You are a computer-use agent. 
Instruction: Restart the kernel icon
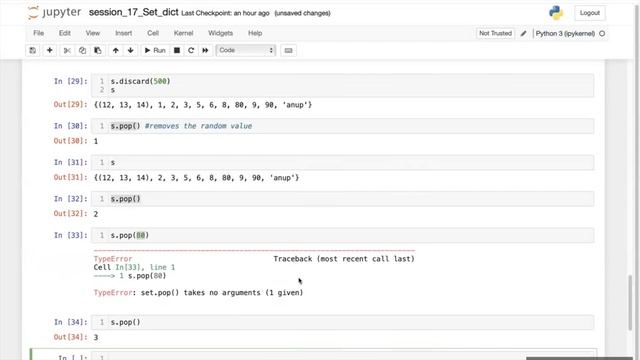(x=191, y=50)
